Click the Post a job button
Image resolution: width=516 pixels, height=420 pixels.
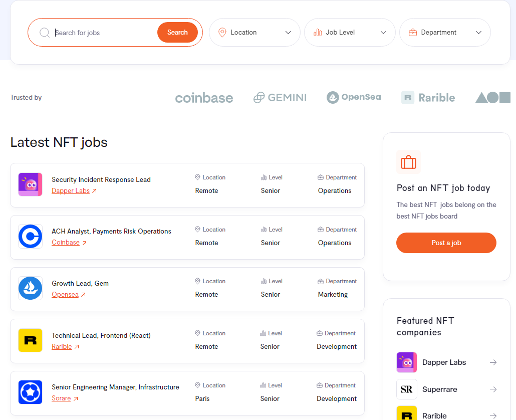tap(446, 243)
